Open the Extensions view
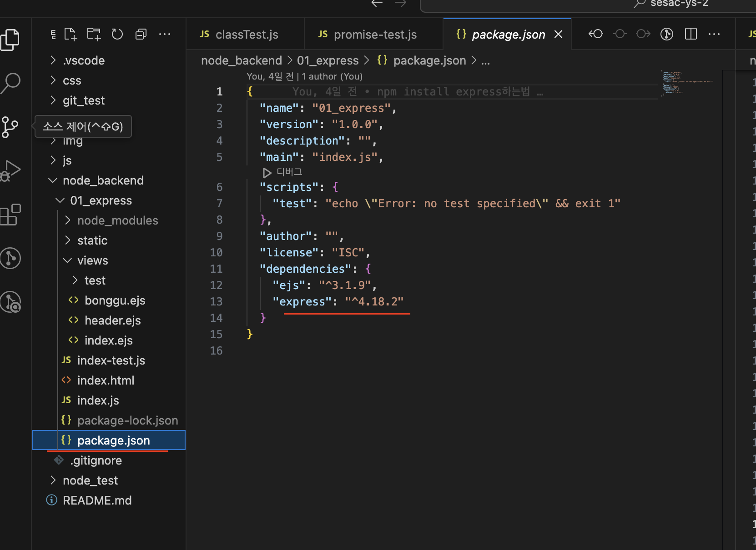 (x=11, y=215)
